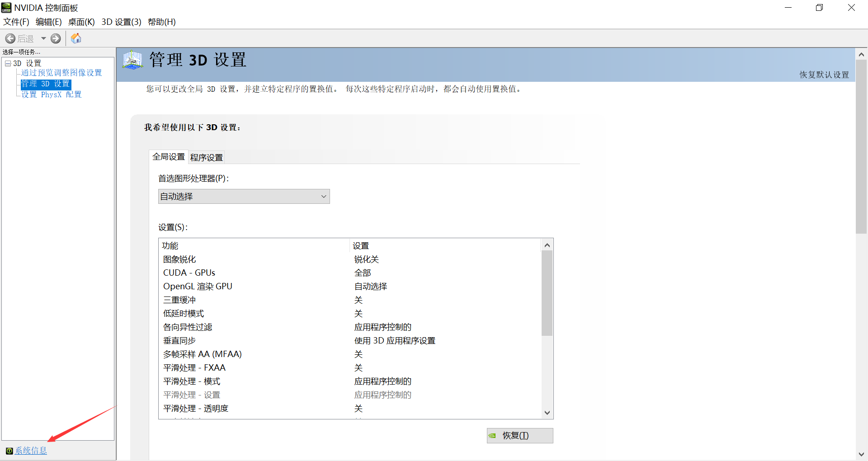
Task: Click the 使用 3D 应用程序设置 value
Action: click(x=395, y=341)
